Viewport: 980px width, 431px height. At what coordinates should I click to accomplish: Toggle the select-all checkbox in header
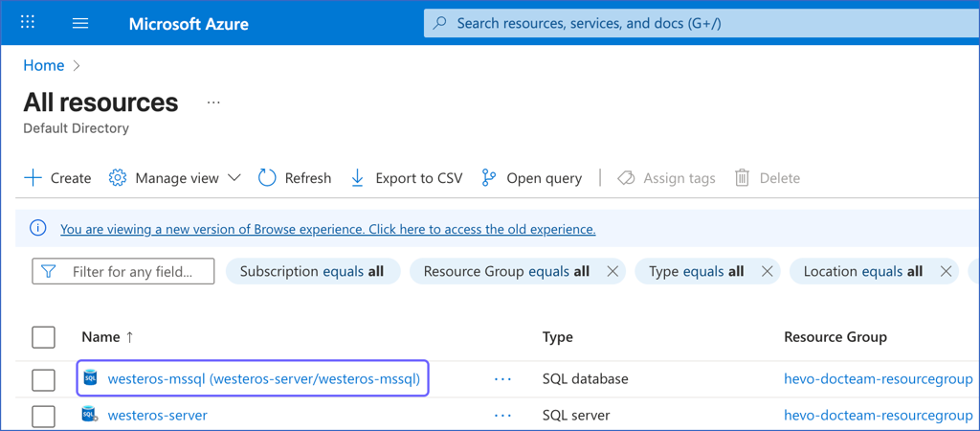click(x=43, y=337)
